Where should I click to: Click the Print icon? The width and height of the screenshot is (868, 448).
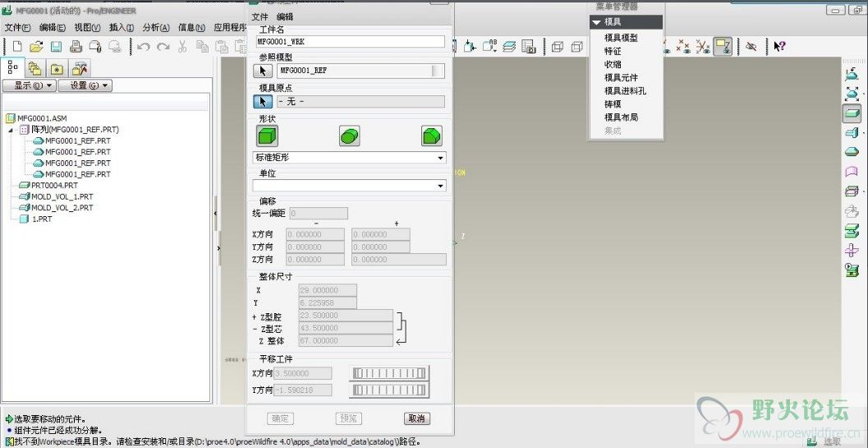pyautogui.click(x=76, y=47)
